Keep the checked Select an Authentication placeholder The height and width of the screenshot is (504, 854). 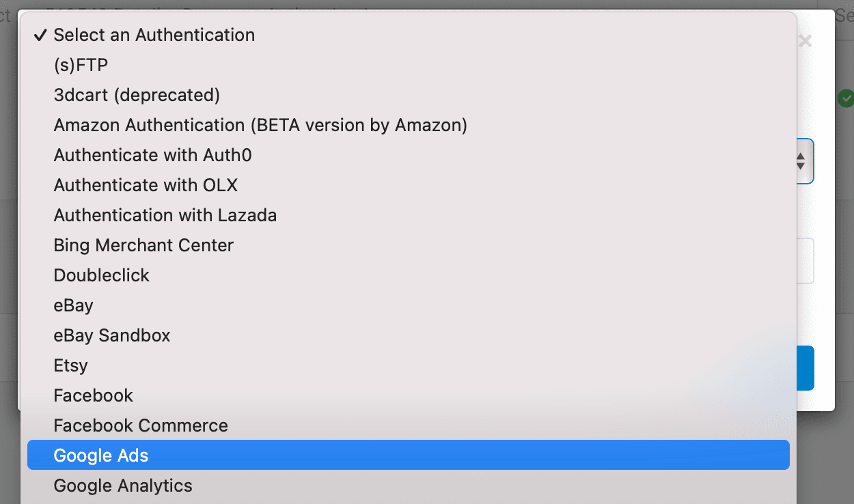pos(154,35)
